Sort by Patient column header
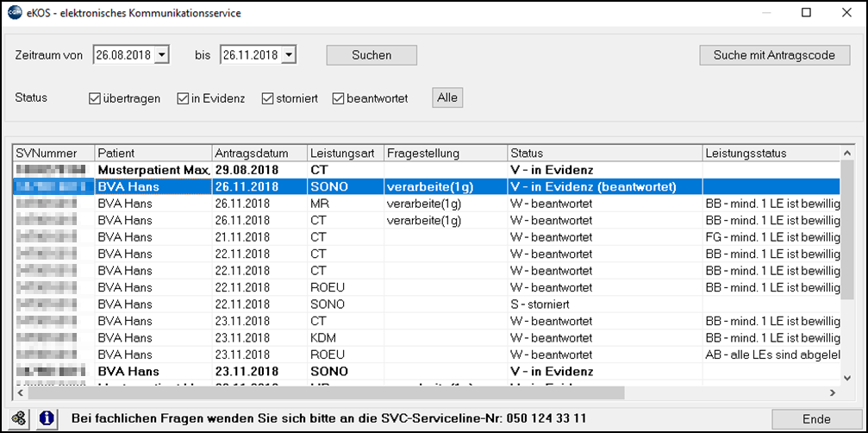The image size is (868, 433). 153,153
